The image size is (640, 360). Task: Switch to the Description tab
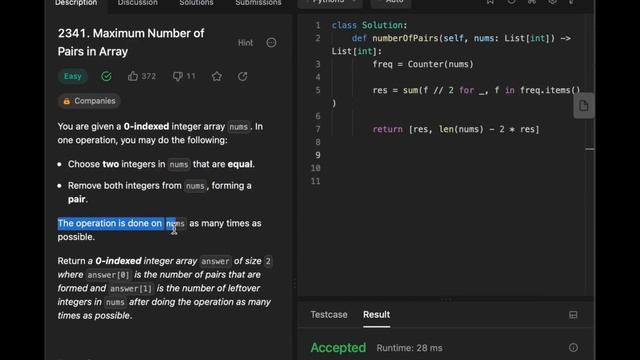76,3
